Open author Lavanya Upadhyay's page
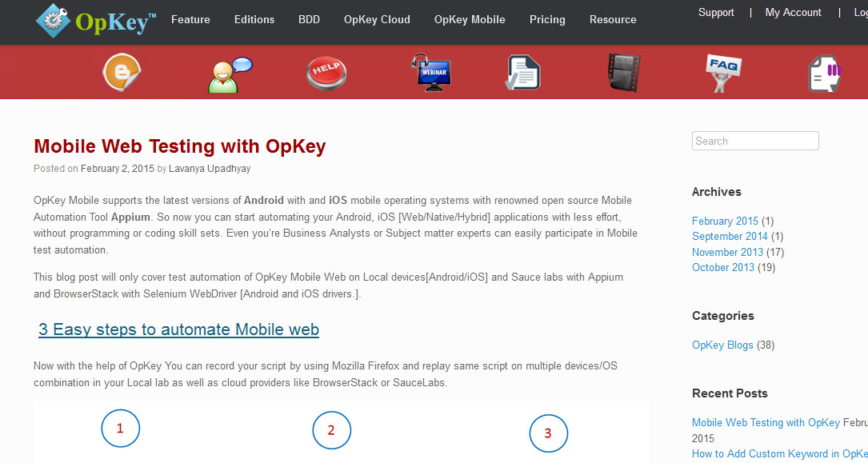 click(210, 168)
